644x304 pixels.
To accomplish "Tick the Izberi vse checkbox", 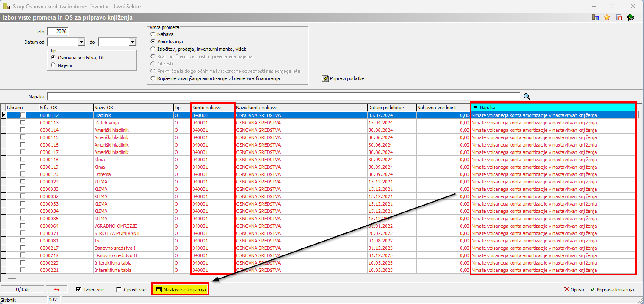I will 78,289.
